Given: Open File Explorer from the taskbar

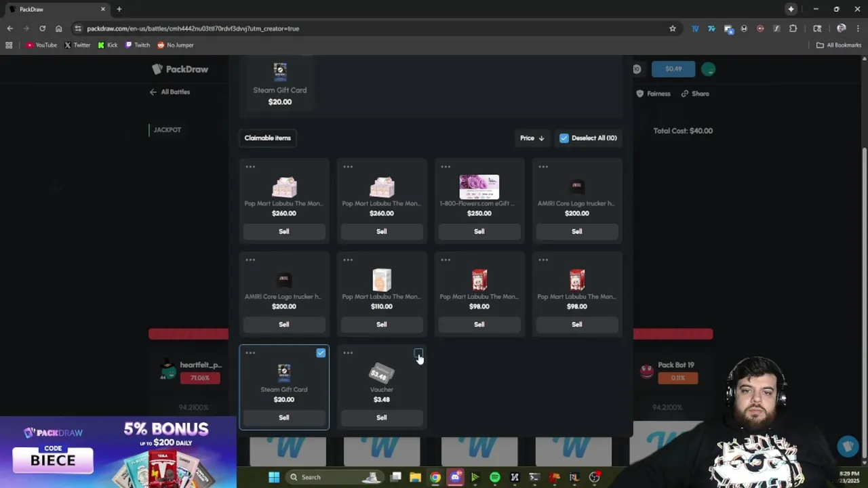Looking at the screenshot, I should 415,477.
